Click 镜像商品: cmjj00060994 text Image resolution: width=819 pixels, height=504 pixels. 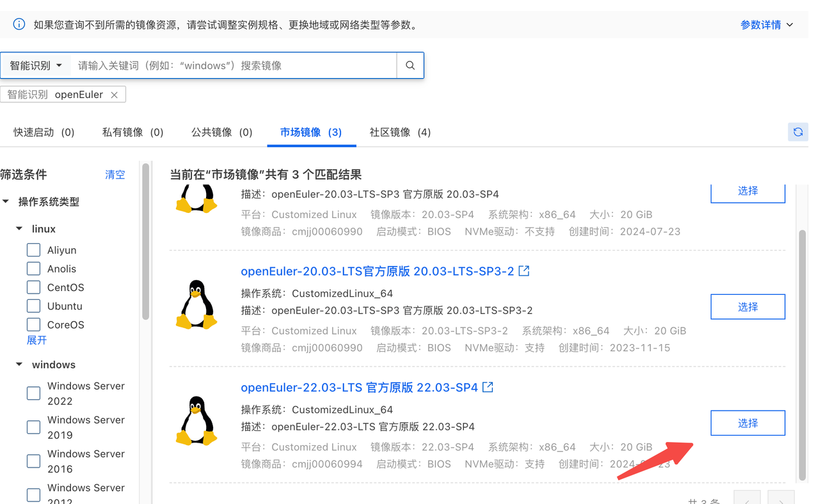coord(301,464)
